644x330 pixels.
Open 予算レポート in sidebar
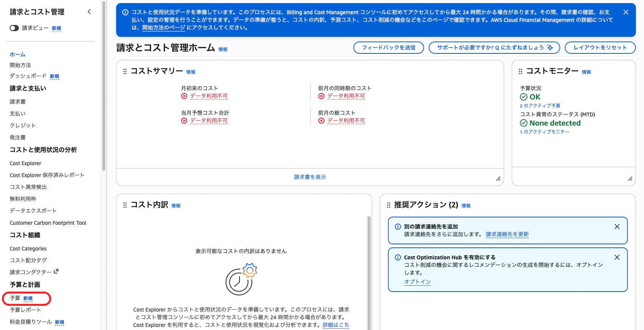[25, 310]
